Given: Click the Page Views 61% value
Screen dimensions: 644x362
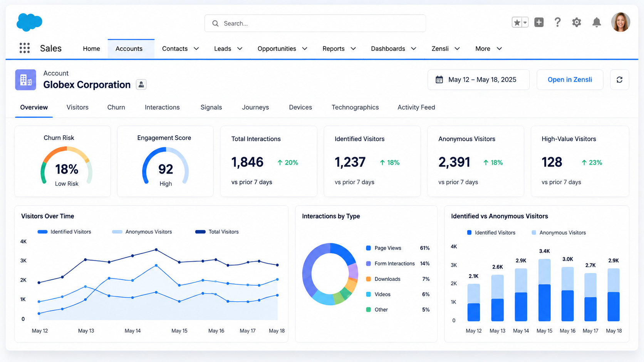Looking at the screenshot, I should coord(425,248).
